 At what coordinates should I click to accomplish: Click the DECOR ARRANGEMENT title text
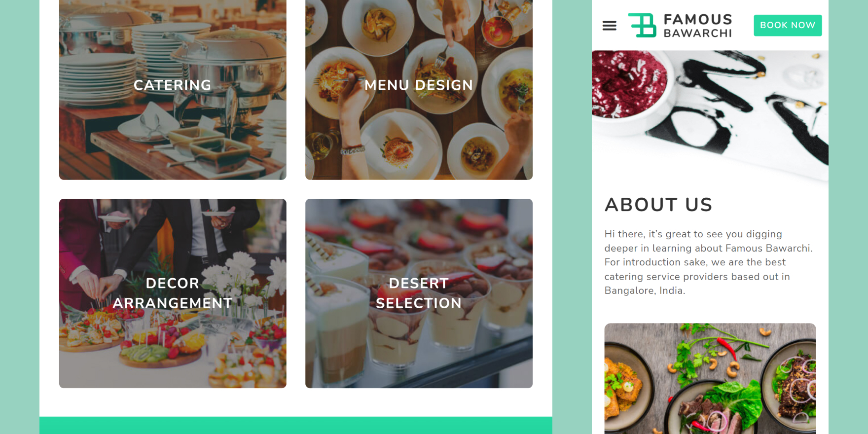pyautogui.click(x=173, y=293)
